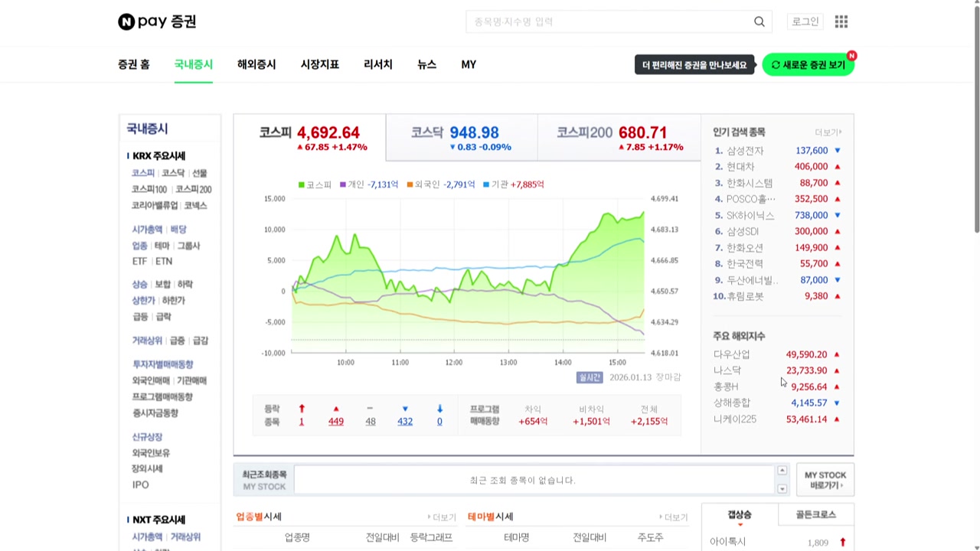The height and width of the screenshot is (551, 980).
Task: Expand 더보기 for 업종별 시세
Action: [443, 517]
